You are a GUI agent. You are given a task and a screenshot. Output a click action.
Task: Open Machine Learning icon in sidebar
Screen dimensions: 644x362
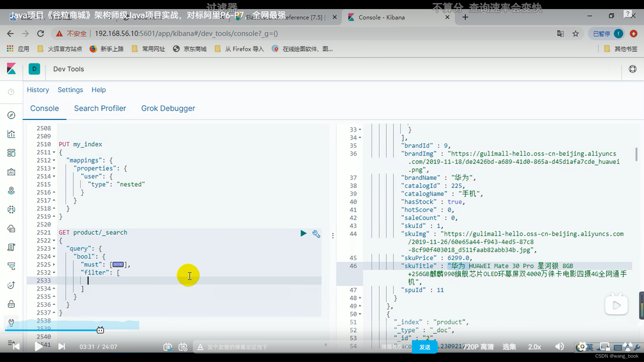click(x=11, y=209)
